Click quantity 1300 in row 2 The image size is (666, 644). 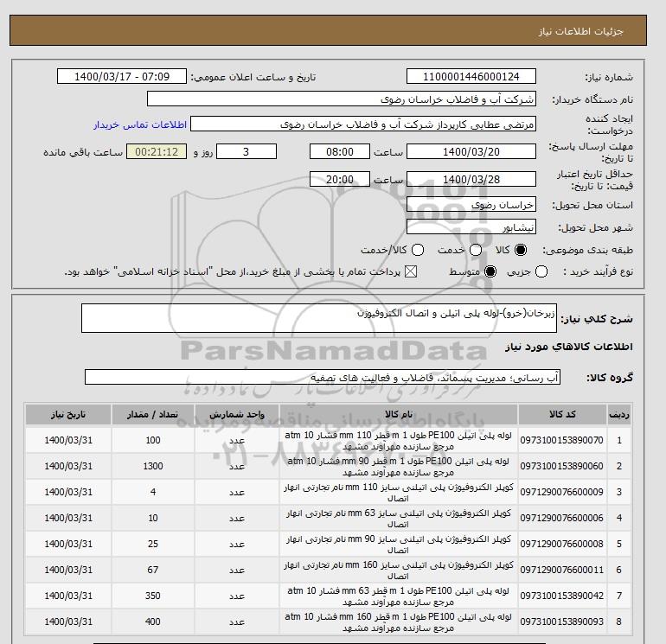point(153,466)
